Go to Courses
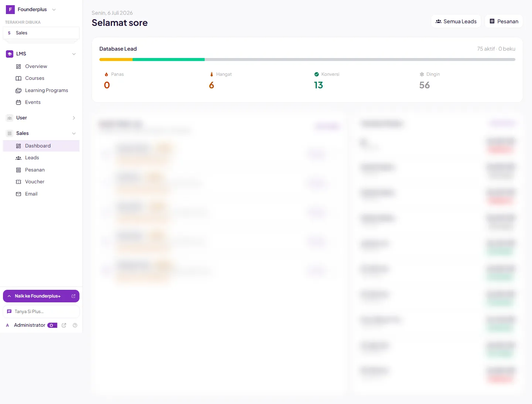 pos(41,78)
